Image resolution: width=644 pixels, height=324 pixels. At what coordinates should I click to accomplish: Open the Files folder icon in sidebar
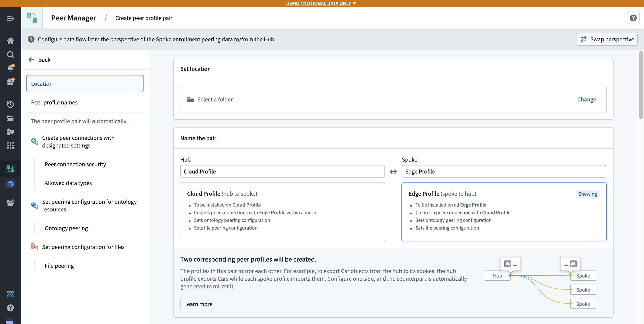tap(10, 118)
